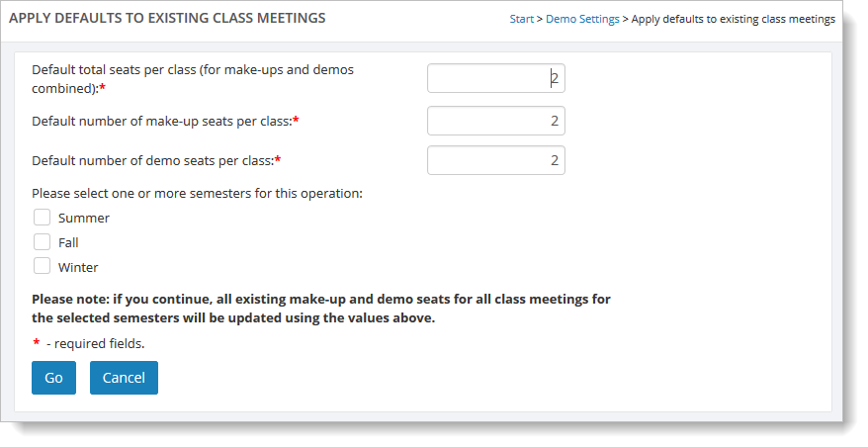
Task: Check the Winter semester checkbox
Action: pos(43,266)
